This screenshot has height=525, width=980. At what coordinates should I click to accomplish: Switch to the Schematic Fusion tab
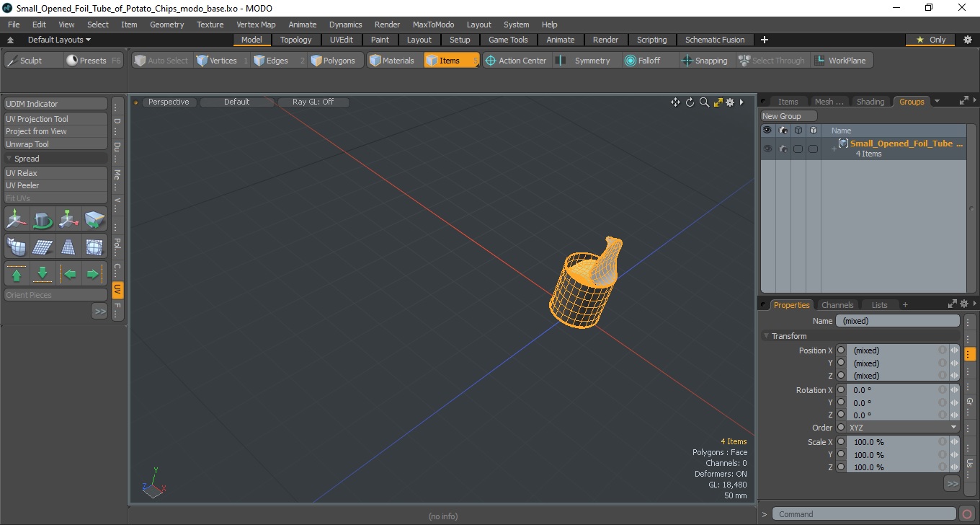pos(715,40)
